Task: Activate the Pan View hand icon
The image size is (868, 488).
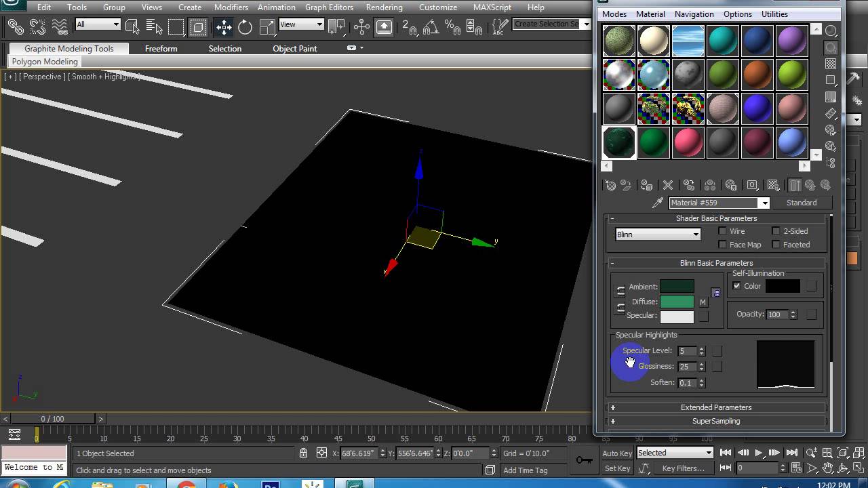Action: click(828, 468)
